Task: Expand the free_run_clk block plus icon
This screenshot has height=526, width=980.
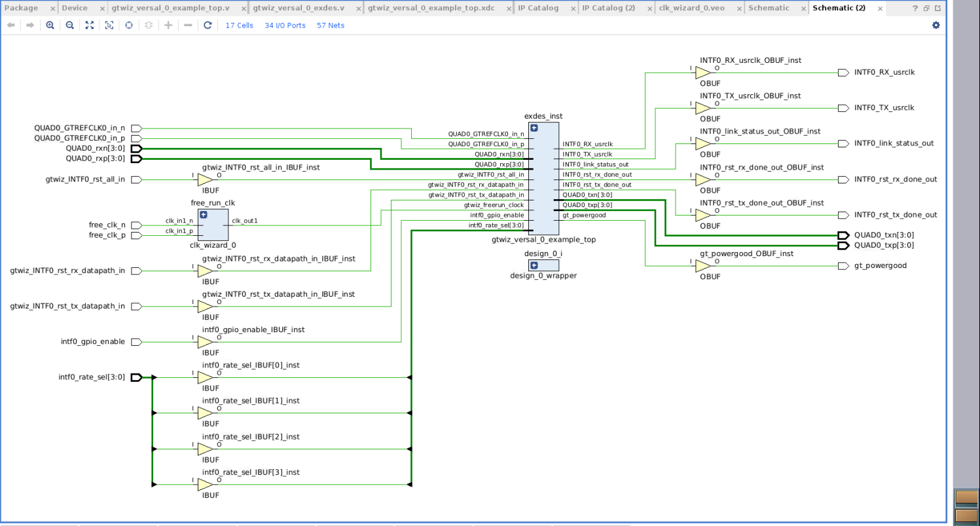Action: pyautogui.click(x=204, y=215)
